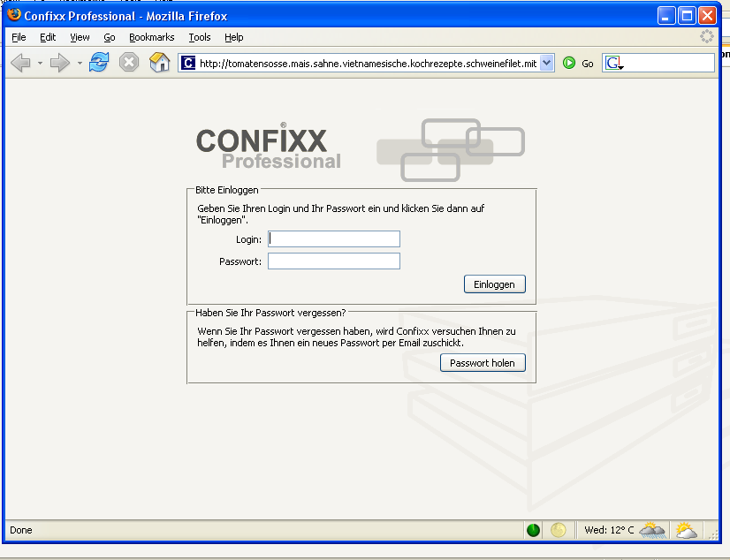Open the Back history dropdown arrow

40,63
